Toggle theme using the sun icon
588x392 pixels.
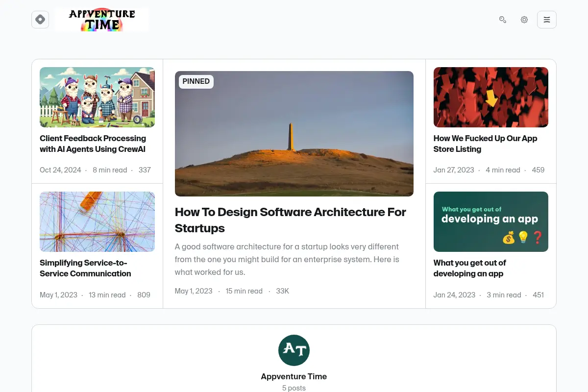coord(524,20)
